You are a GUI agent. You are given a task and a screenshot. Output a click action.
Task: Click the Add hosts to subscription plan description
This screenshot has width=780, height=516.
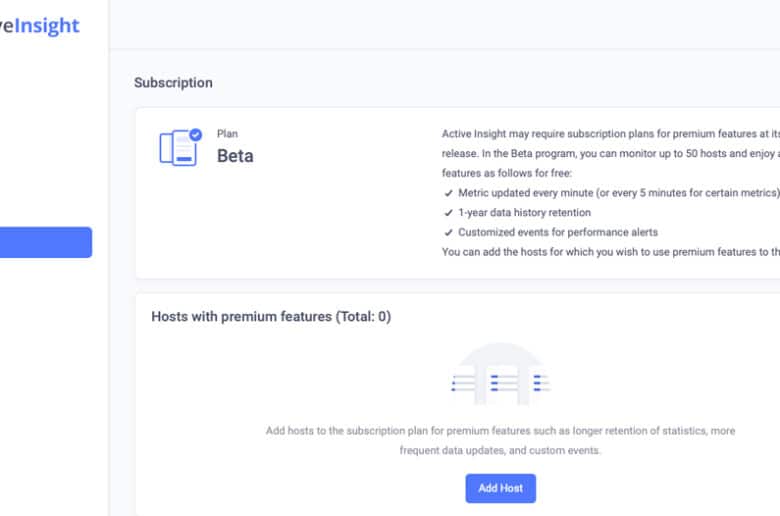pyautogui.click(x=500, y=440)
